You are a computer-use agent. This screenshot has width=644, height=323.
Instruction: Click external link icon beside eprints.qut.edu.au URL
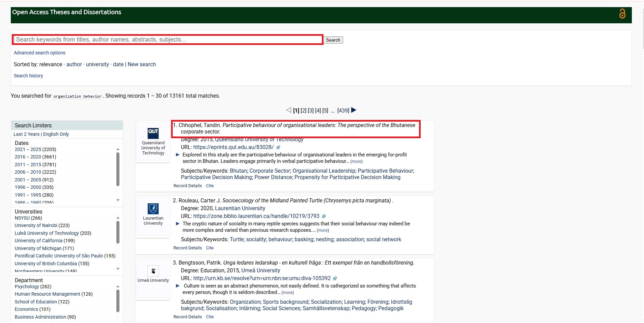click(278, 147)
